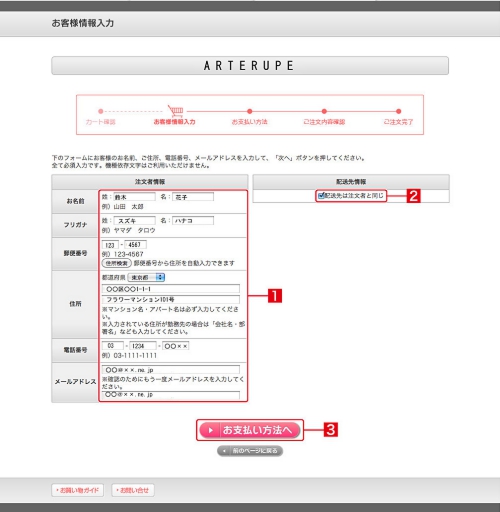Click the フリガナ 名 input field
The image size is (500, 512).
pyautogui.click(x=193, y=221)
